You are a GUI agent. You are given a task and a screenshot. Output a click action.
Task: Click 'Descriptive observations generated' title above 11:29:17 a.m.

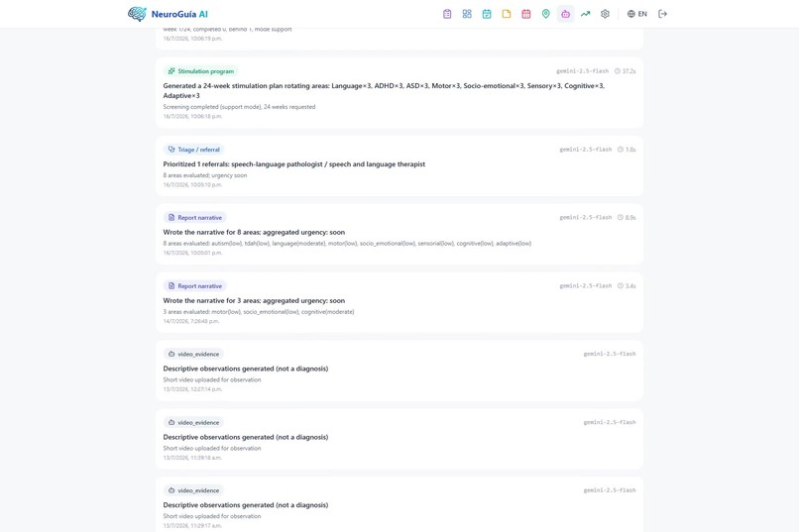pyautogui.click(x=246, y=505)
